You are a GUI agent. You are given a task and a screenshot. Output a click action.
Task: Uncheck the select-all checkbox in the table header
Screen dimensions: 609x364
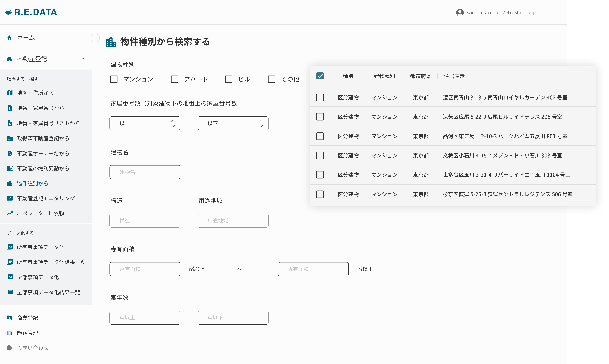click(x=320, y=76)
